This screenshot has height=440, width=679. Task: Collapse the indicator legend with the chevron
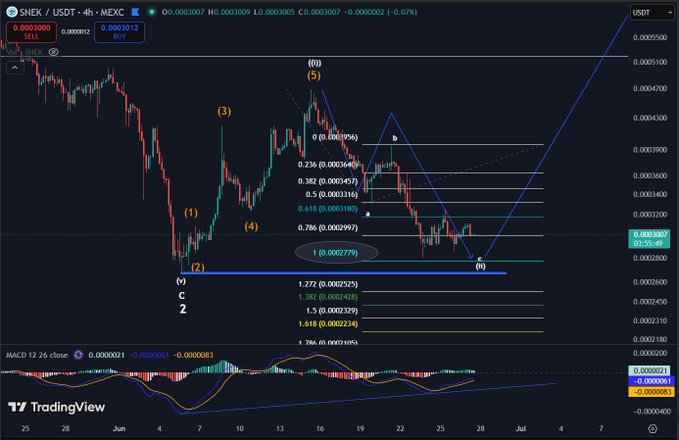click(15, 68)
